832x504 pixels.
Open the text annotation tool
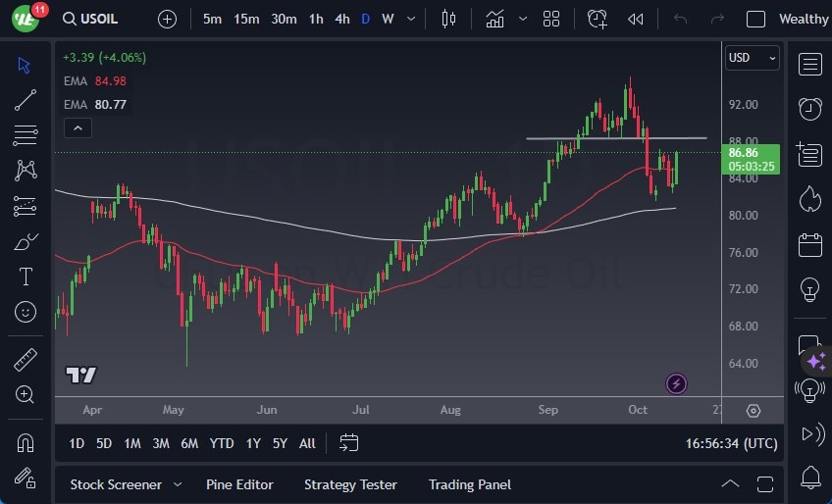[26, 277]
